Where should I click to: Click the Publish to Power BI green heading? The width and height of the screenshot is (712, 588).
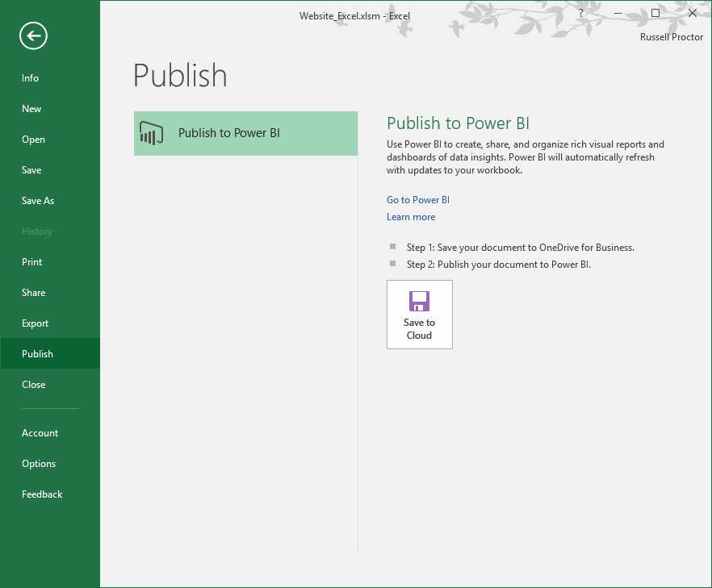[458, 123]
